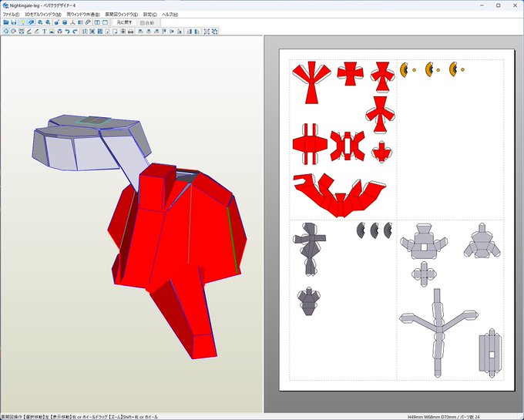Viewport: 524px width, 420px height.
Task: Toggle the 自動 checkbox
Action: (147, 23)
